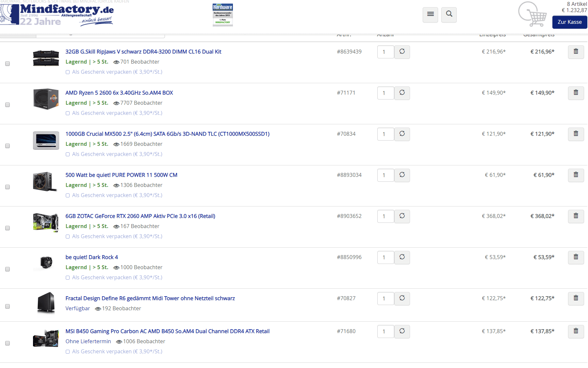Delete the AMD Ryzen 5 2600 item
Image resolution: width=588 pixels, height=368 pixels.
(576, 93)
